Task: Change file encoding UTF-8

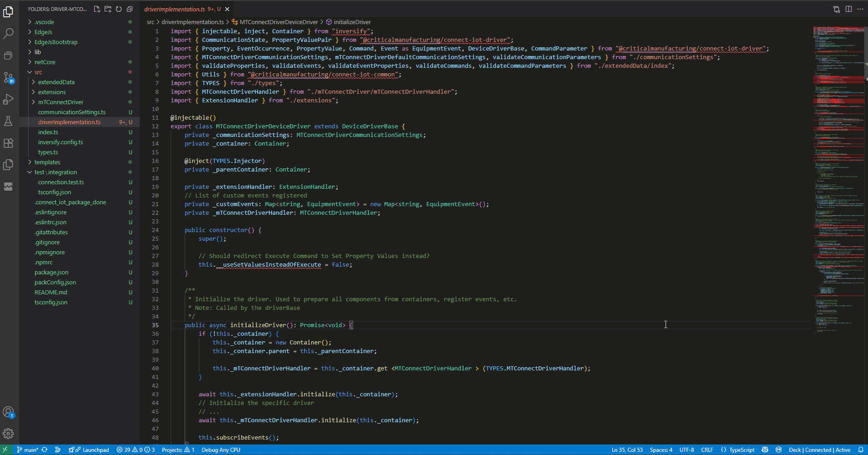Action: [x=686, y=450]
